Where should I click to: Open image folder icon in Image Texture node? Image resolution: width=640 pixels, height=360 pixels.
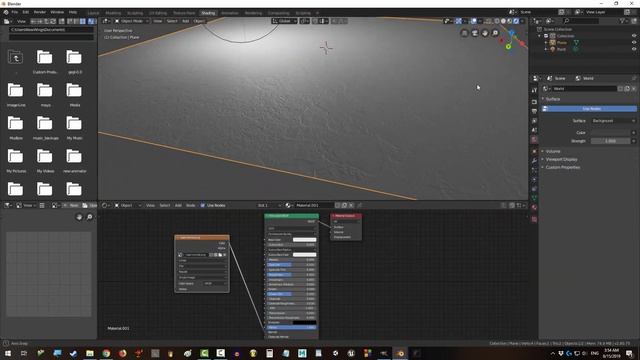[x=220, y=255]
